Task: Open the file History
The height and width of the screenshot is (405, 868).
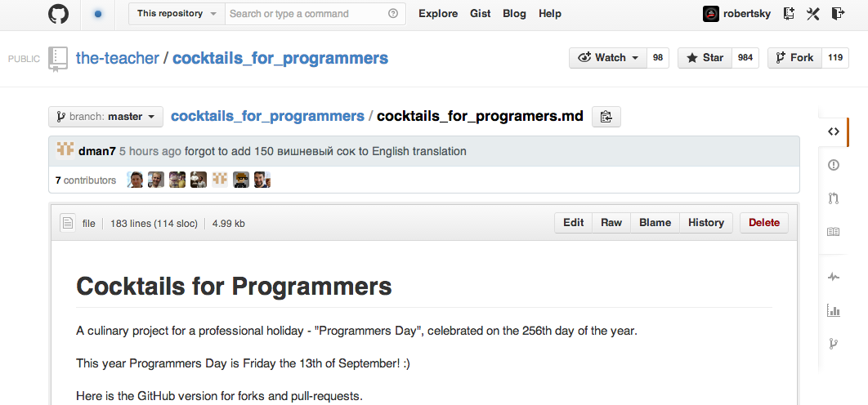Action: click(706, 222)
